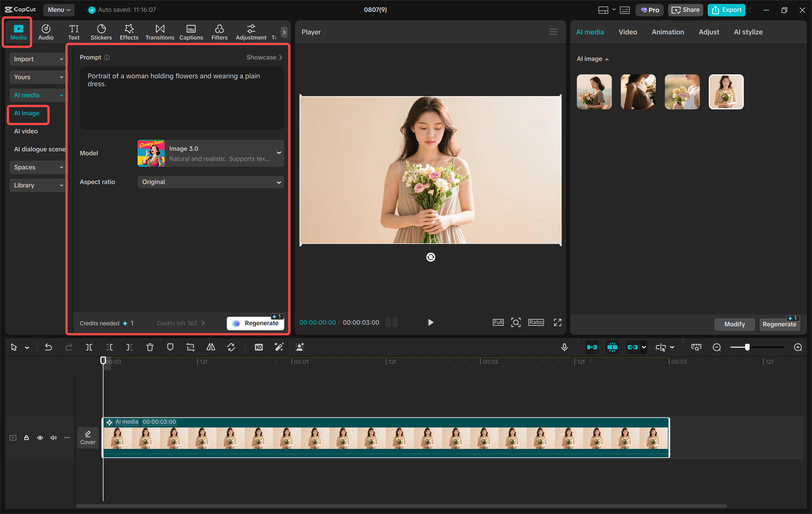Crop the video clip
812x514 pixels.
[190, 347]
